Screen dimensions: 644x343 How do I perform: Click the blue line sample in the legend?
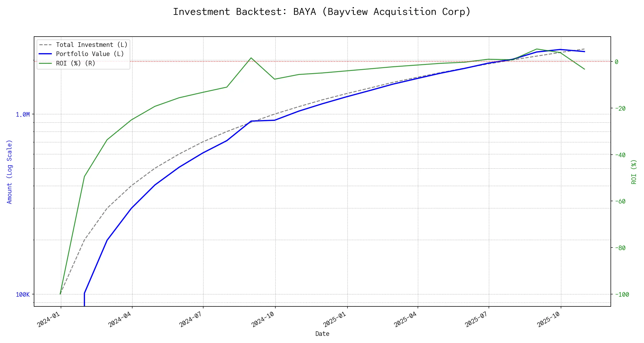click(x=46, y=54)
